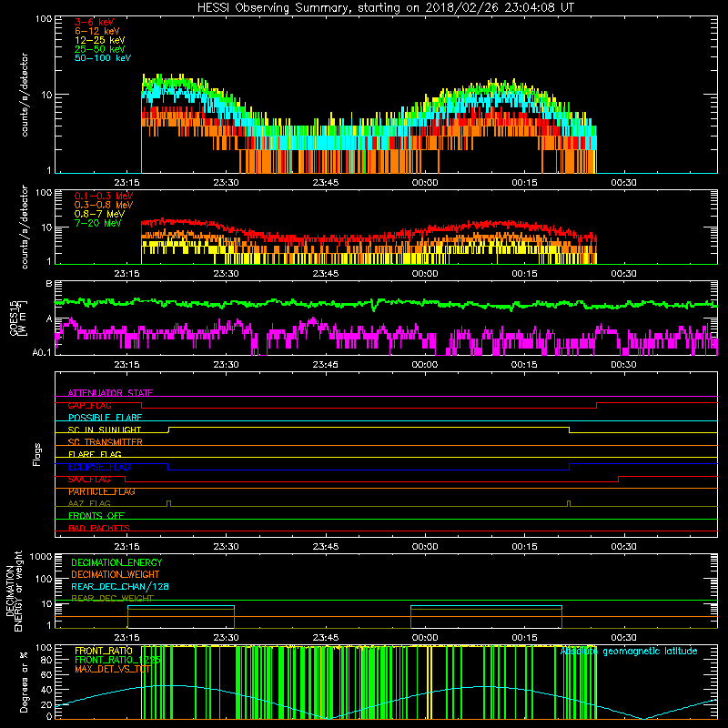The width and height of the screenshot is (728, 728).
Task: Click the POSSIBLE_FLARE flag label
Action: (105, 418)
